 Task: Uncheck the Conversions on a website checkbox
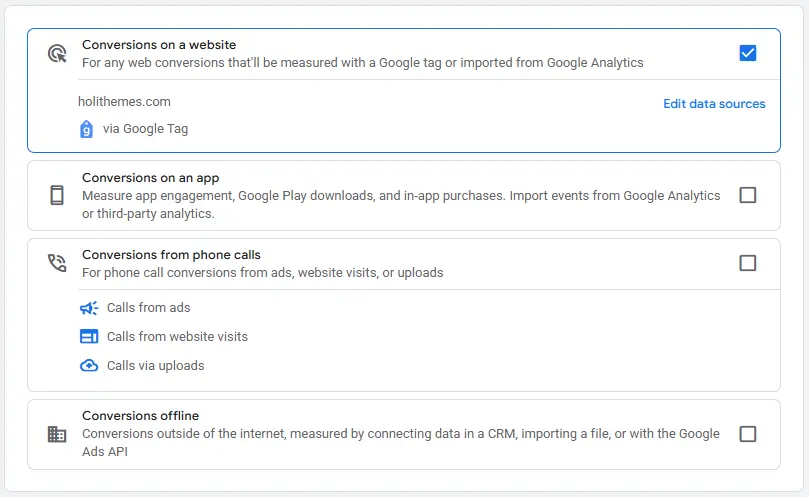point(748,53)
